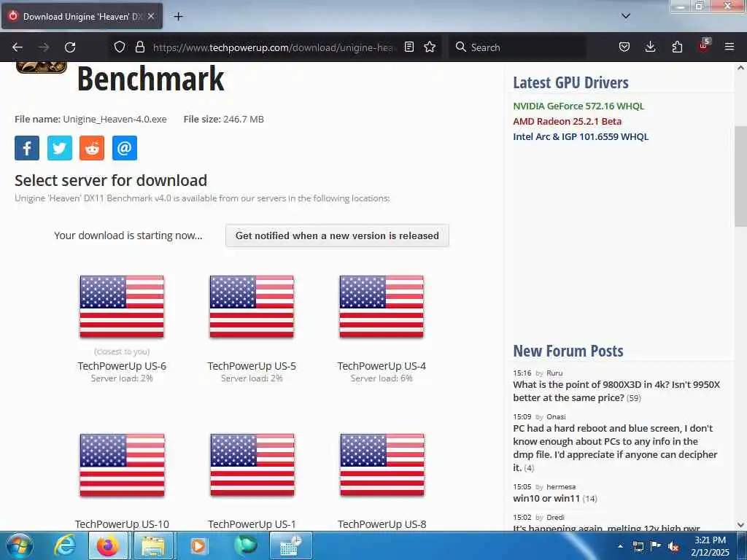Click the forward navigation arrow
Screen dimensions: 747x560
coord(44,47)
